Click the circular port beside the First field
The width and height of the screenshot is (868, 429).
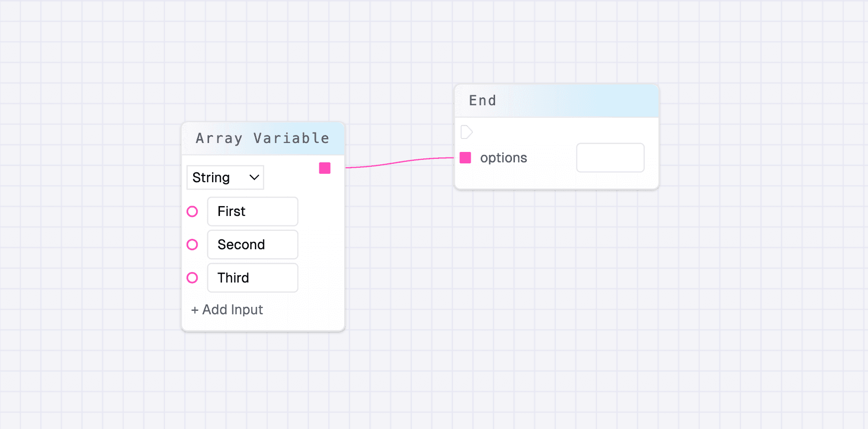193,212
